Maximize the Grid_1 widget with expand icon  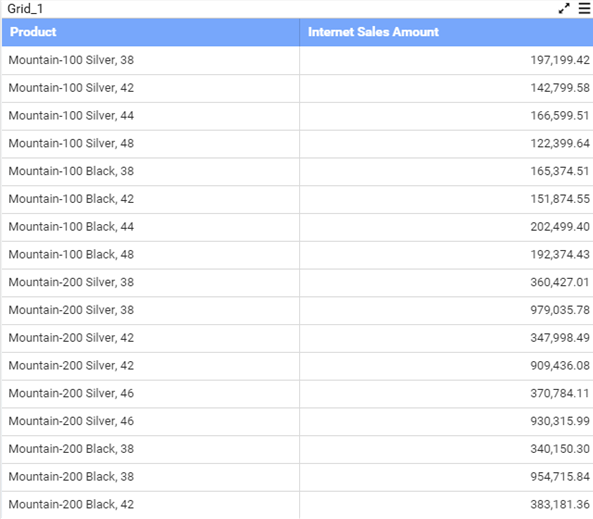(564, 8)
